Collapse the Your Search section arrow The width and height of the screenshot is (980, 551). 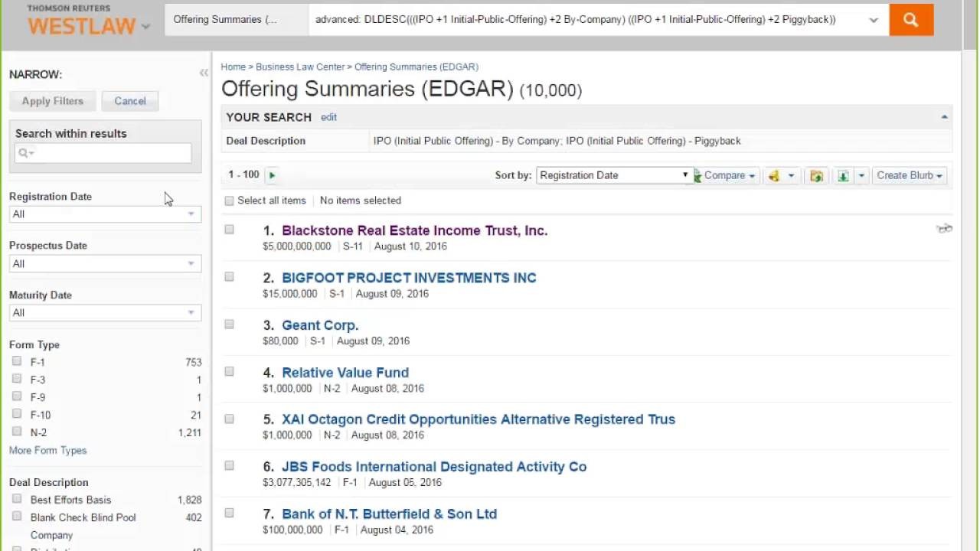click(x=944, y=117)
